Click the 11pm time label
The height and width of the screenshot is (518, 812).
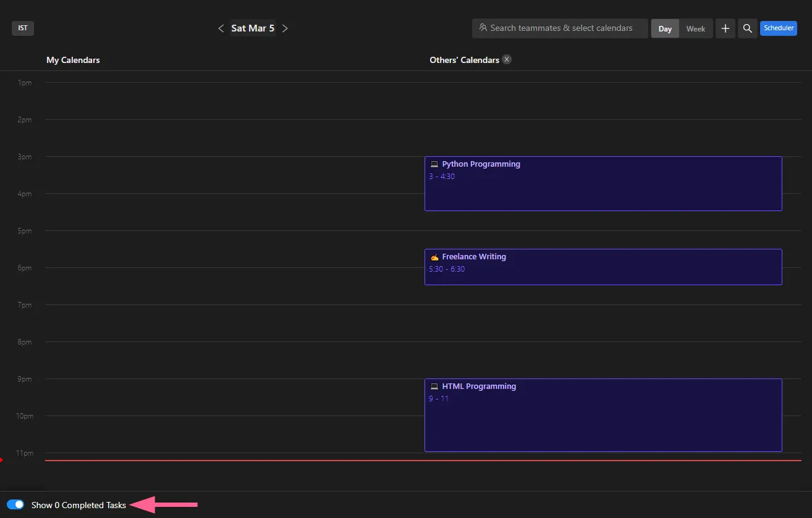25,453
